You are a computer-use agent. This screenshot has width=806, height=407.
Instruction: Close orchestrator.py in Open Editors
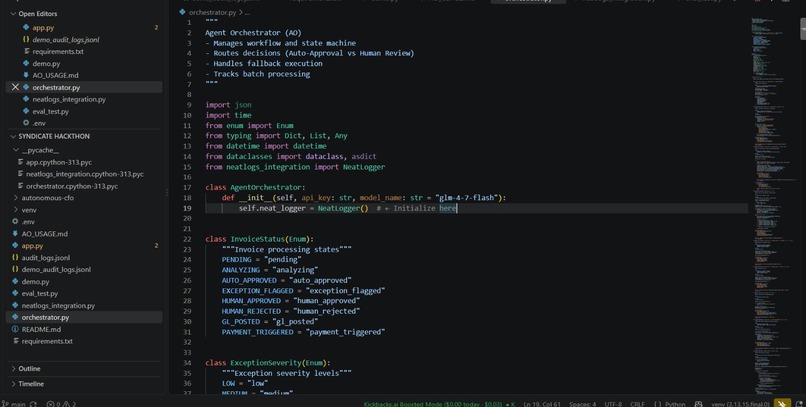coord(15,87)
